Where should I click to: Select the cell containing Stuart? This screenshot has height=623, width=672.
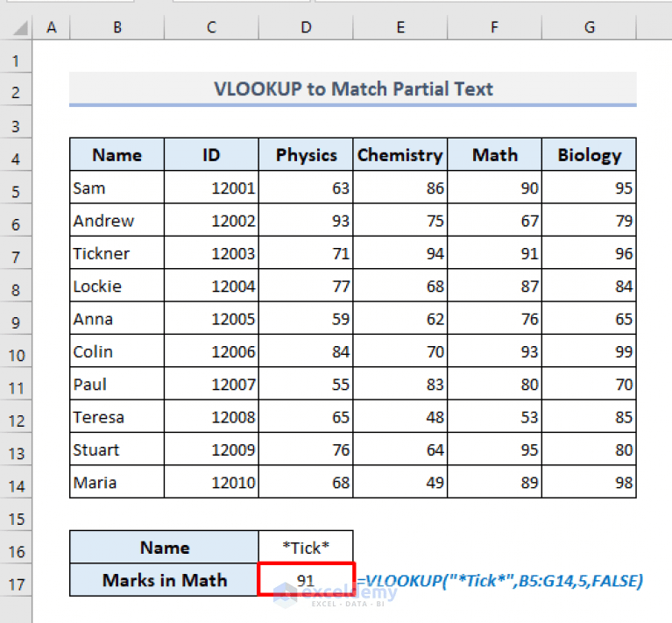tap(117, 450)
